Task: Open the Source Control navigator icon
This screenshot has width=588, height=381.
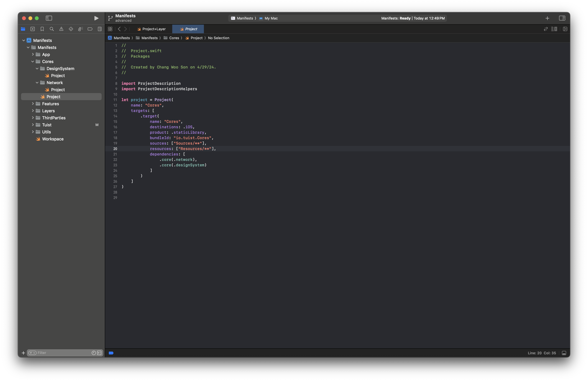Action: pos(32,29)
